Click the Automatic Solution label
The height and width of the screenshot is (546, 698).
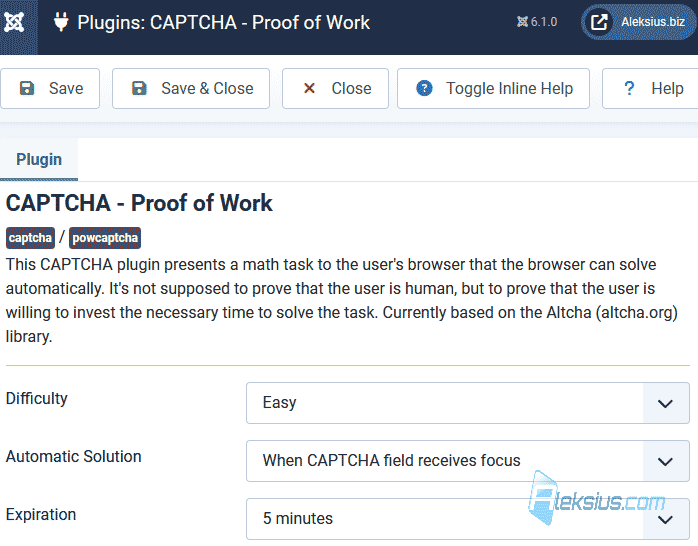pos(73,457)
